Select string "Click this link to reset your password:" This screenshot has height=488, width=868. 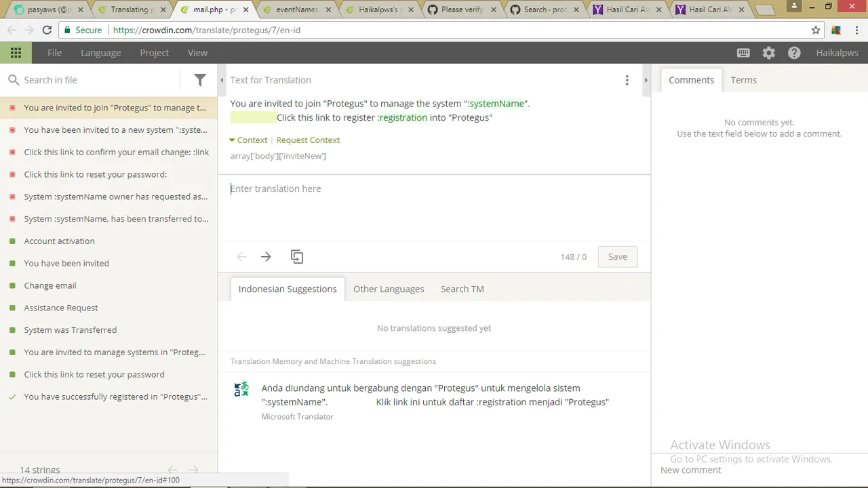[x=108, y=174]
